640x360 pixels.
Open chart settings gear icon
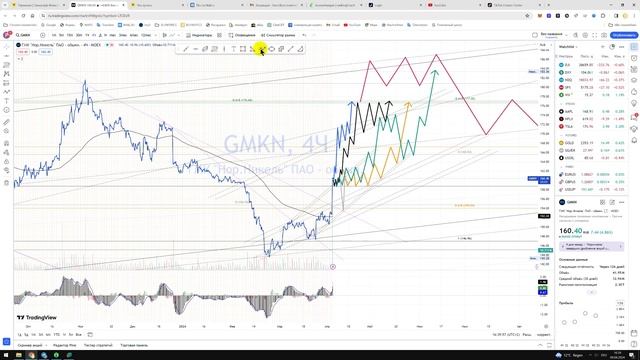tap(585, 35)
